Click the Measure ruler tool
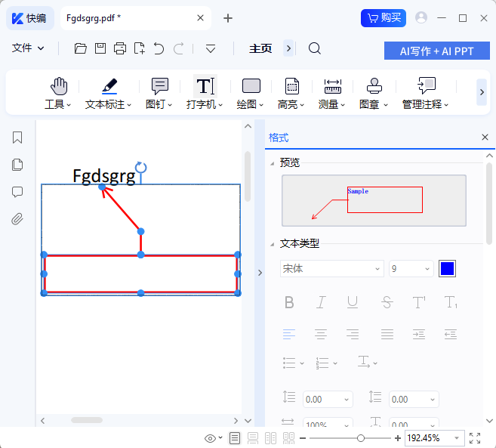Screen dimensions: 496x448 coord(332,87)
